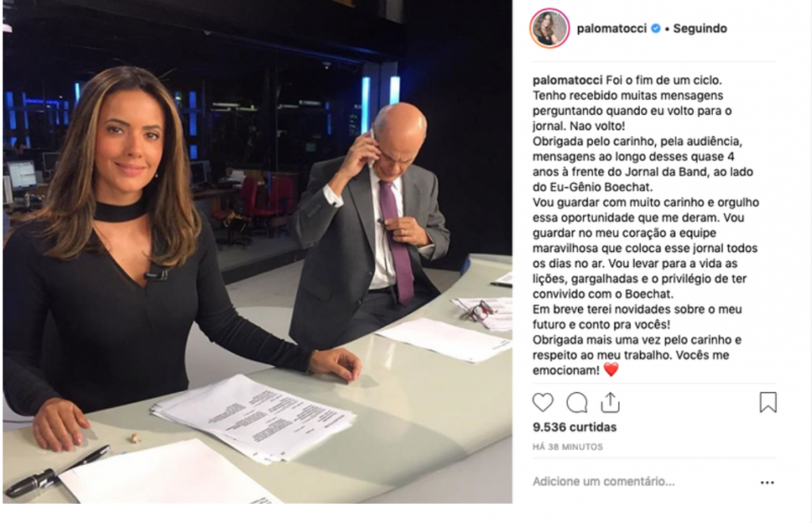Click the blue verified badge beside palomatocci

pos(656,29)
